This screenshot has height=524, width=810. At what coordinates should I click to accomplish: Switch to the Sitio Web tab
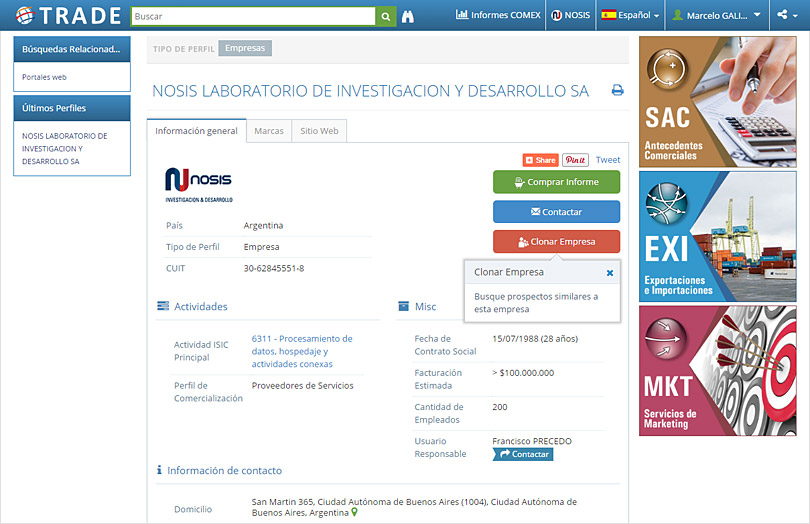point(319,131)
